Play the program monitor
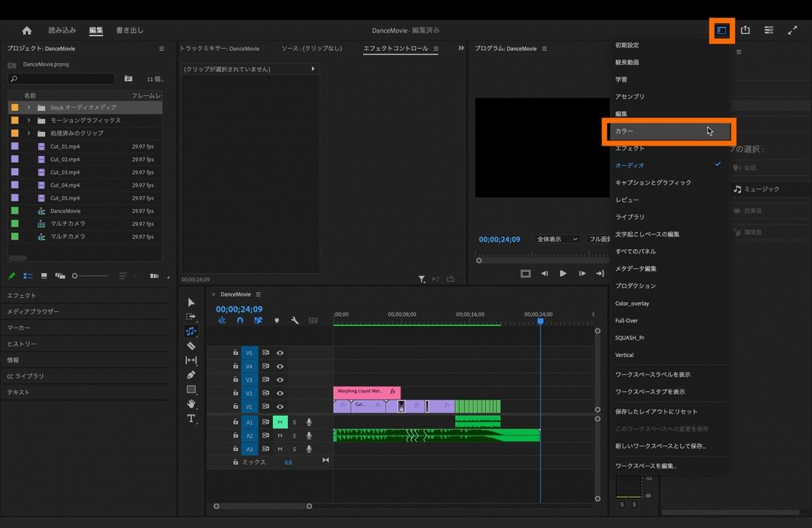Screen dimensions: 812x528 [x=563, y=274]
